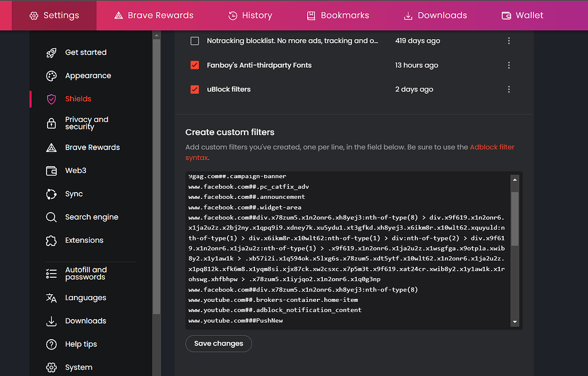Switch to the History tab
Screen dimensions: 588x376
pyautogui.click(x=250, y=16)
